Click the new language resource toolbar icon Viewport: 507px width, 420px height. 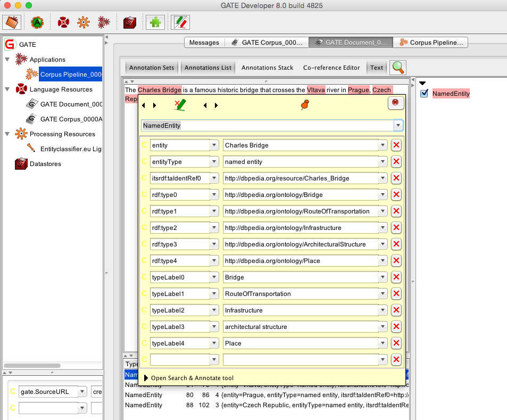pos(63,22)
